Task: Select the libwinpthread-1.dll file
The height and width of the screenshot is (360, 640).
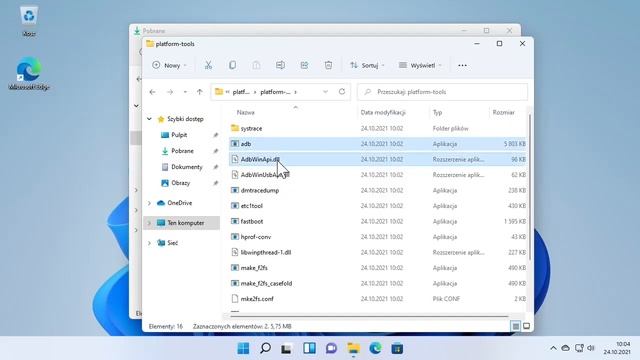Action: coord(378,253)
